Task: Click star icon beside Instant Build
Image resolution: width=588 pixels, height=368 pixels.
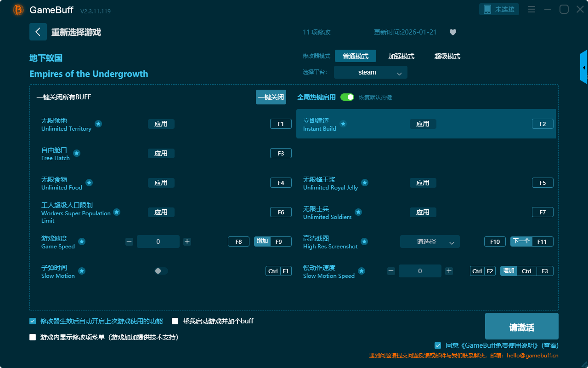Action: point(343,124)
